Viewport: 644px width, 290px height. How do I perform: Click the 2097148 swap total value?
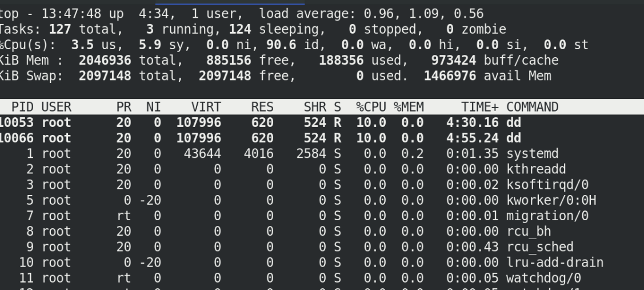(x=105, y=76)
